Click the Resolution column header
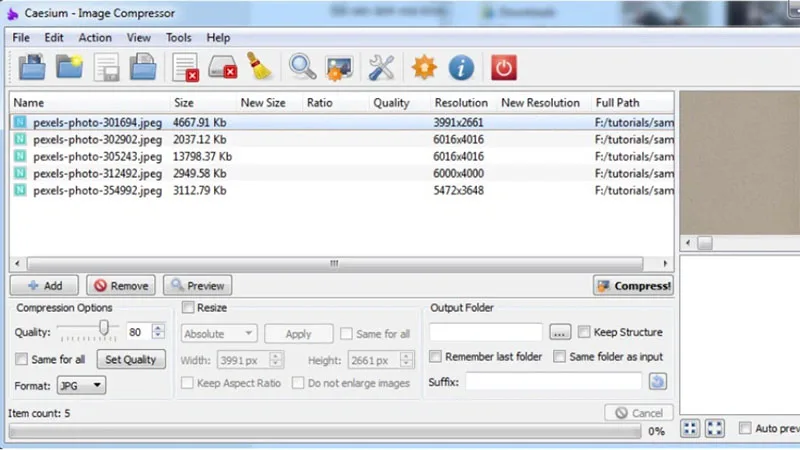 pyautogui.click(x=464, y=103)
